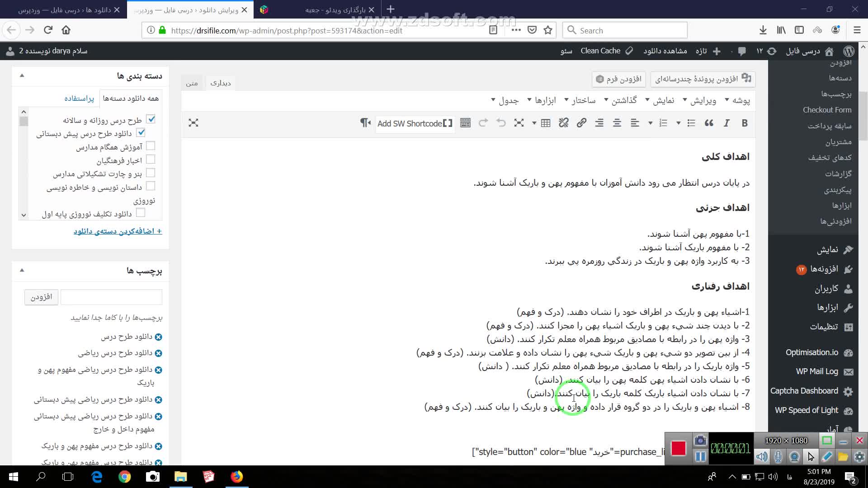Screen dimensions: 868x488
Task: Click the افزودن پرونده چندرسانه‌ای button
Action: coord(703,79)
